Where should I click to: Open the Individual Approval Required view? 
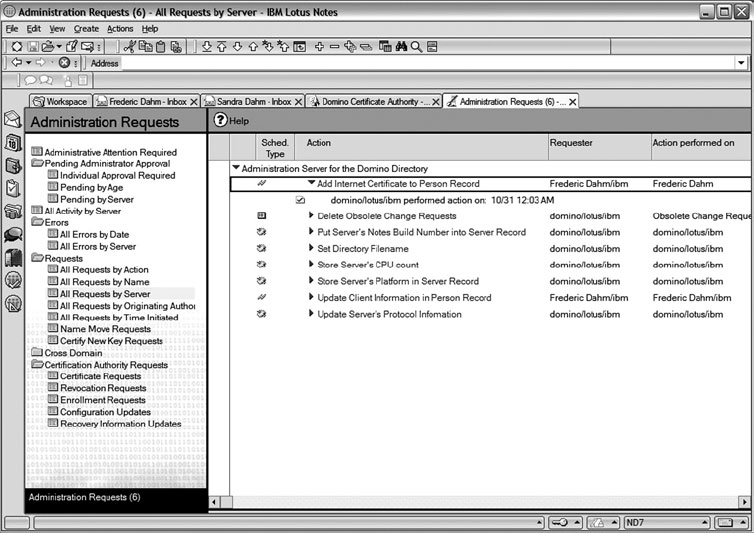(x=117, y=176)
